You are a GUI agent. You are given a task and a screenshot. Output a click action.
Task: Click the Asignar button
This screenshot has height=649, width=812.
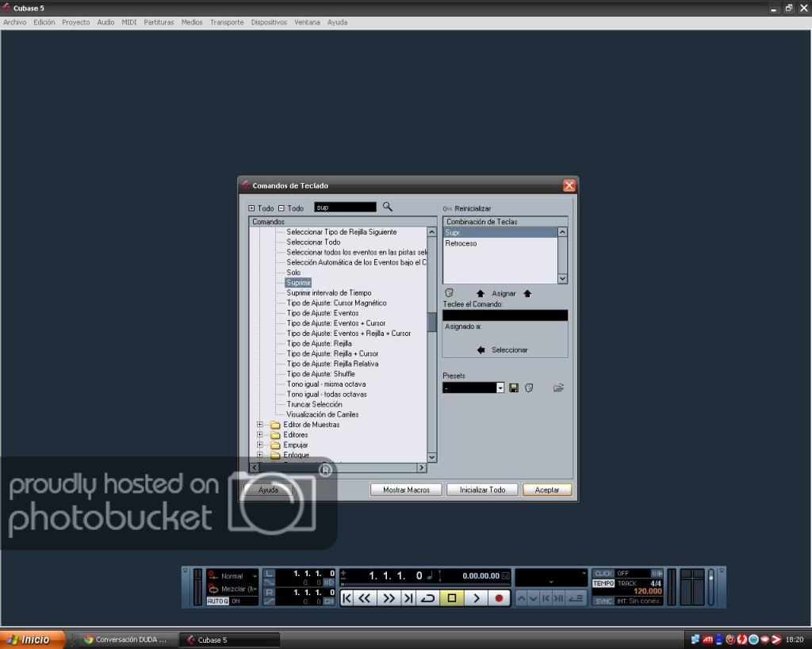pos(504,293)
